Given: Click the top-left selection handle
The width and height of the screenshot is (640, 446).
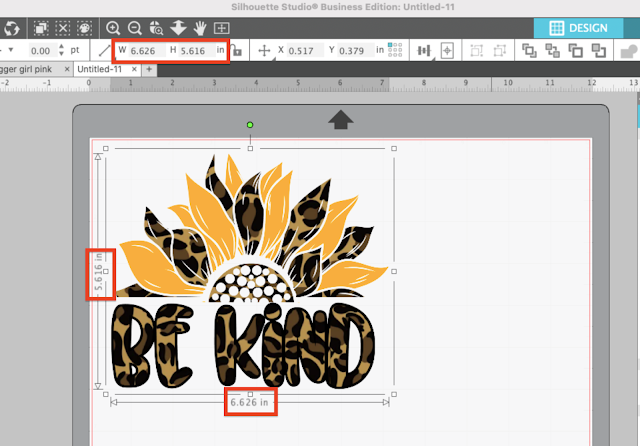Looking at the screenshot, I should coord(106,149).
